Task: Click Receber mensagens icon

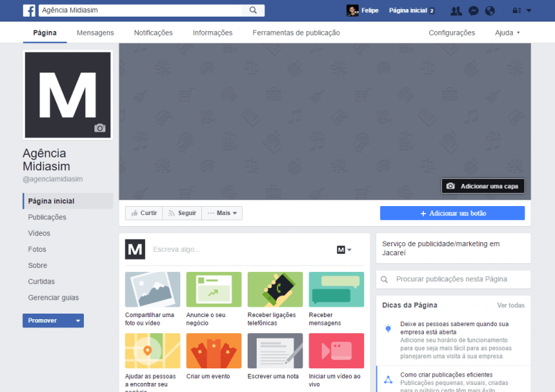Action: pyautogui.click(x=336, y=289)
